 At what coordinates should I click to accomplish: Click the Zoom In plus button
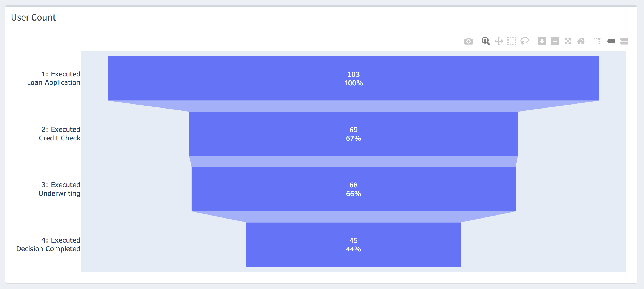click(542, 41)
